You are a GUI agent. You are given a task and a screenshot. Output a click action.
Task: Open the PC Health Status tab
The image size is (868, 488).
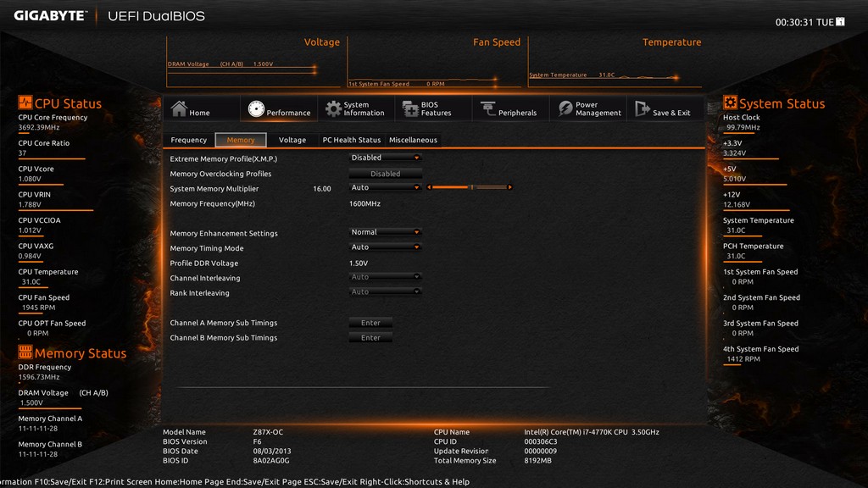352,140
